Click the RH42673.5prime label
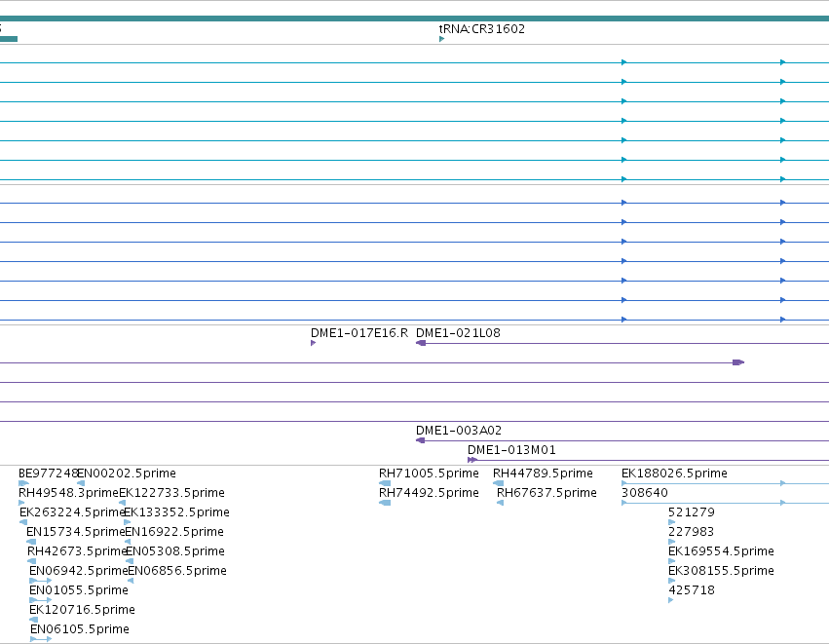 [77, 551]
